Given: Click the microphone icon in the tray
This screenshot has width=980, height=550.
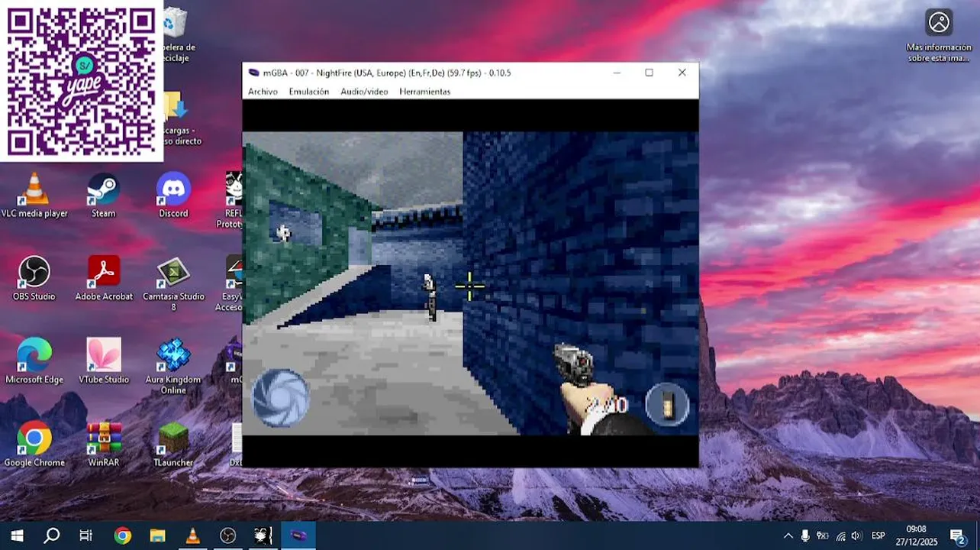Looking at the screenshot, I should tap(804, 535).
